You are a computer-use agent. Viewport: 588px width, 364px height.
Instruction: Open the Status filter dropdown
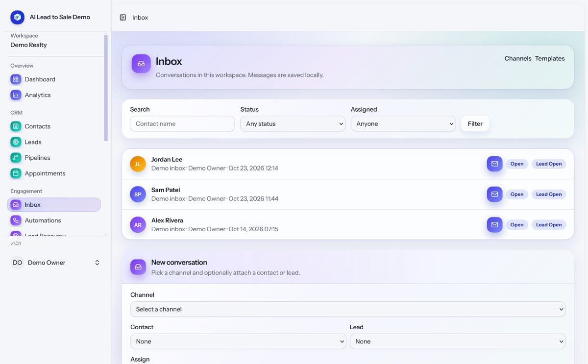(x=293, y=124)
